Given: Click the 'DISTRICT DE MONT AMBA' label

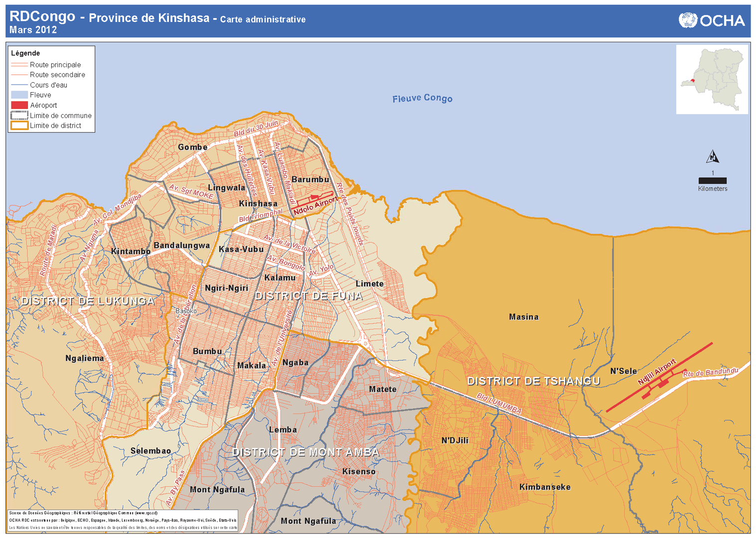Looking at the screenshot, I should [305, 452].
